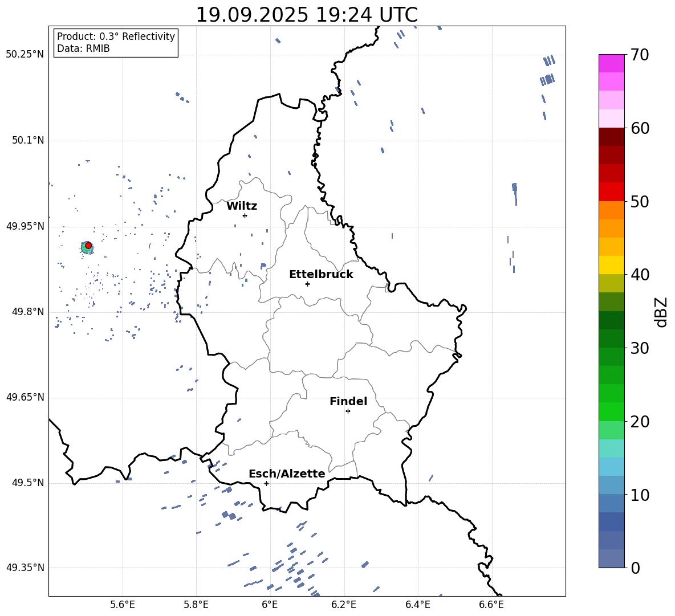Click the colorbar 20 tick label
675x616 pixels.
(640, 421)
